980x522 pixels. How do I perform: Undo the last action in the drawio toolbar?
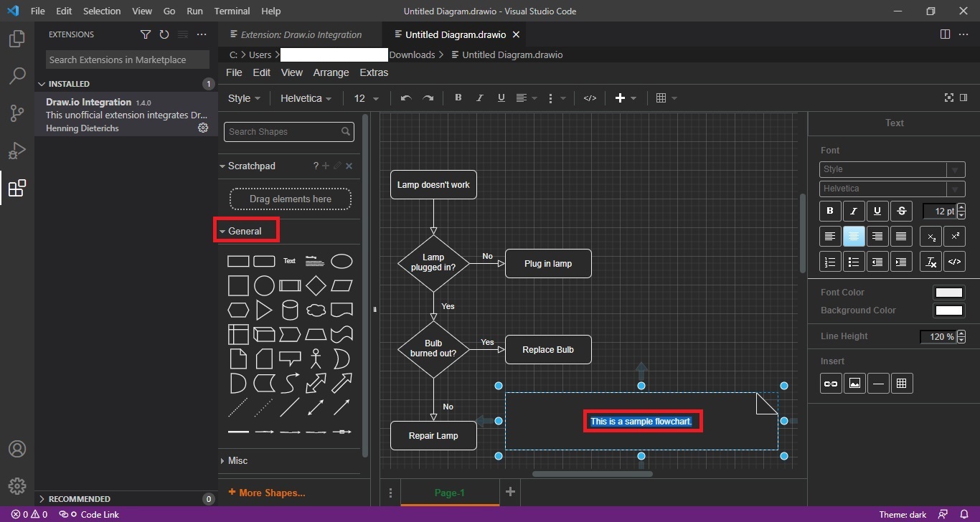click(405, 98)
